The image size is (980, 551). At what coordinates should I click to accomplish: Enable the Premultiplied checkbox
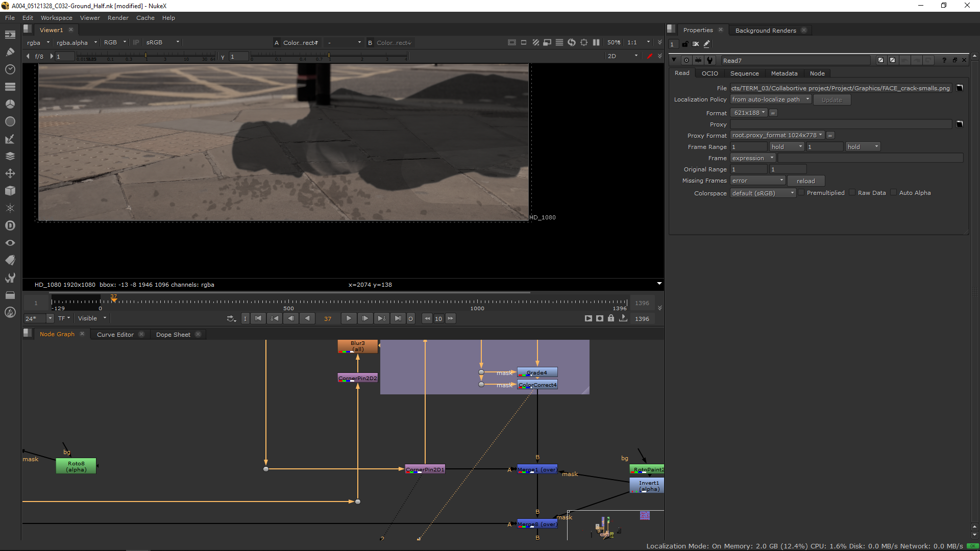(x=801, y=193)
